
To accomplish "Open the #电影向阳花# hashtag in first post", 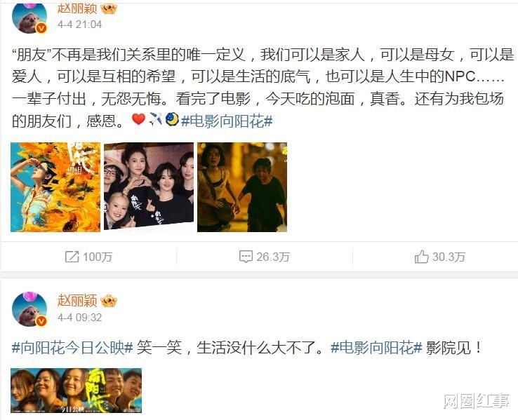I will 227,121.
